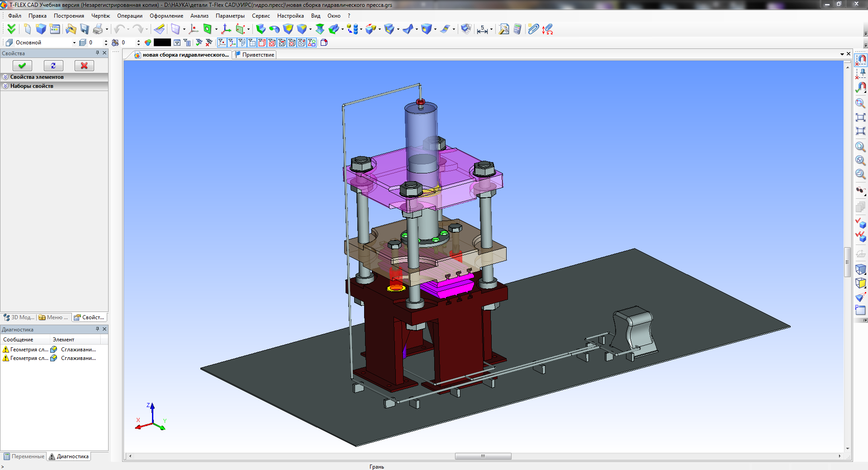This screenshot has height=470, width=868.
Task: Click the sunglasses view icon
Action: click(860, 190)
